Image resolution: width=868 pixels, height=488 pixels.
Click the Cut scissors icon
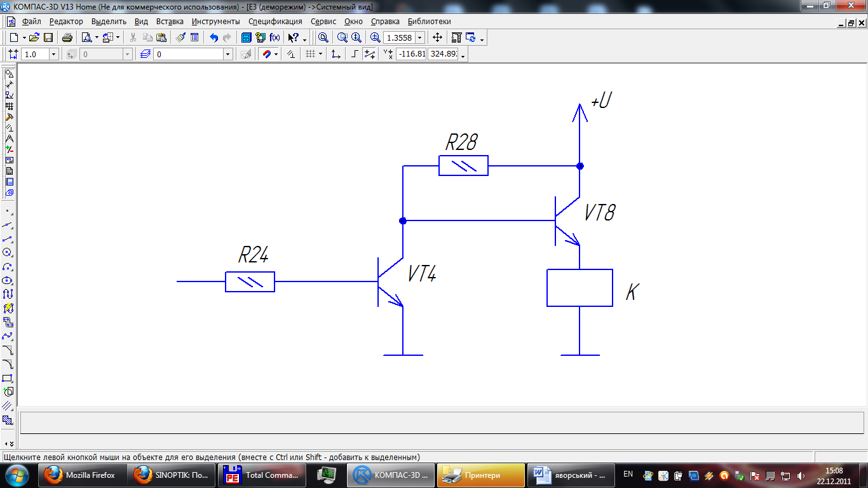pos(133,37)
